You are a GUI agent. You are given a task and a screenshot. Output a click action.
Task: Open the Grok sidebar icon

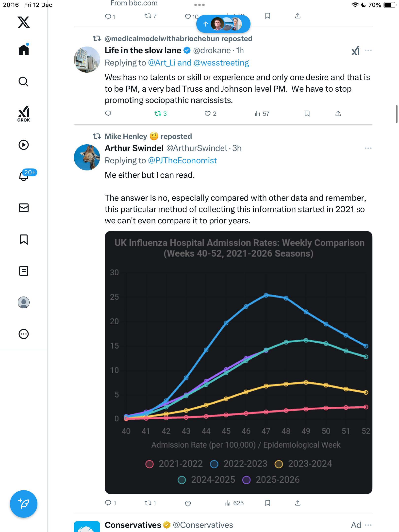click(x=24, y=114)
